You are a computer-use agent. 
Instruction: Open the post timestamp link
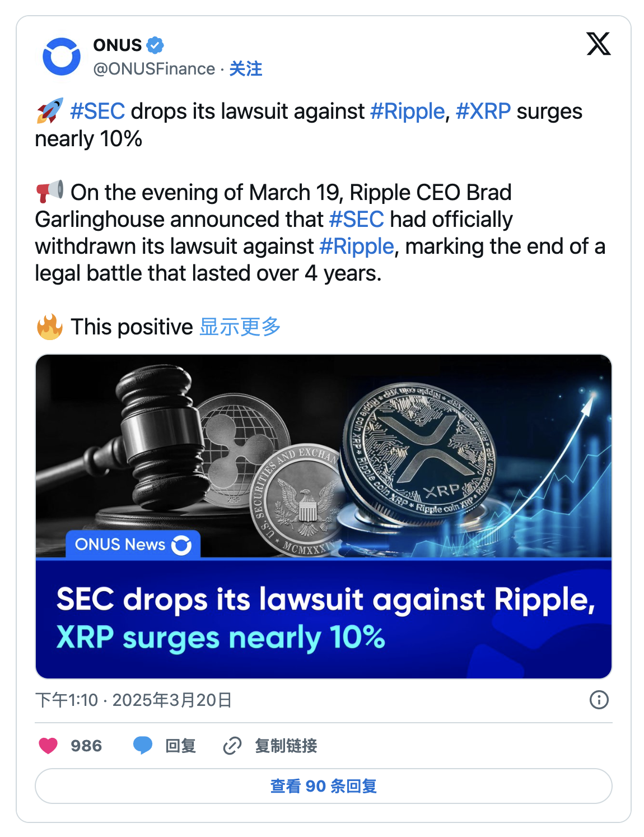[133, 700]
